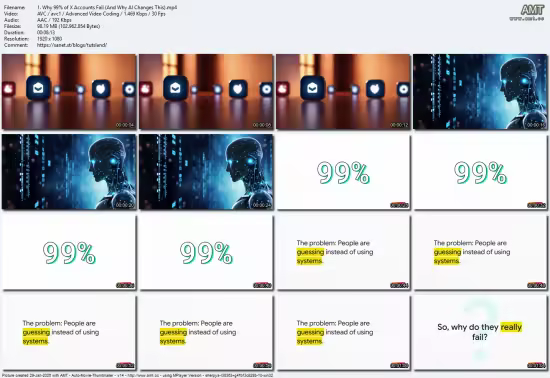Click the Audio line 'AAC / 192 Kbps'
550x378 pixels.
[x=54, y=20]
